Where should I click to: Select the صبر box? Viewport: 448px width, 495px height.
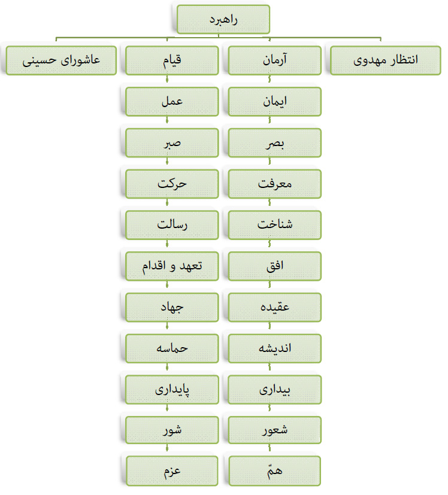172,143
